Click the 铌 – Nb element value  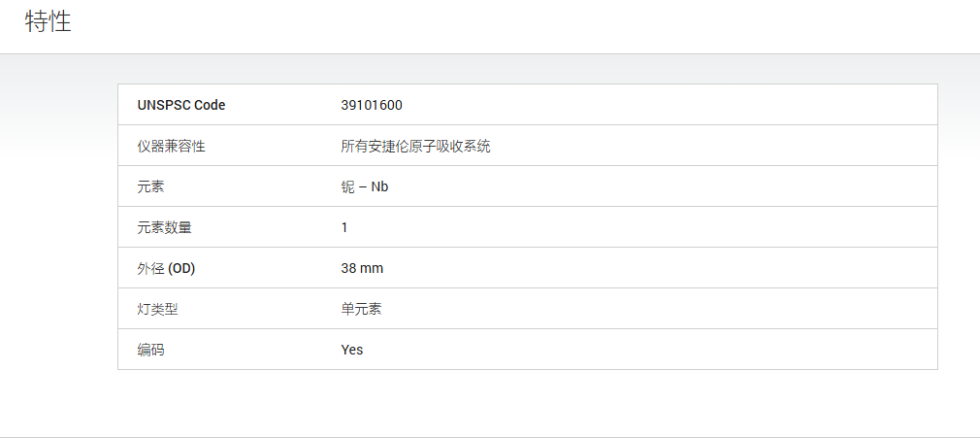(365, 187)
